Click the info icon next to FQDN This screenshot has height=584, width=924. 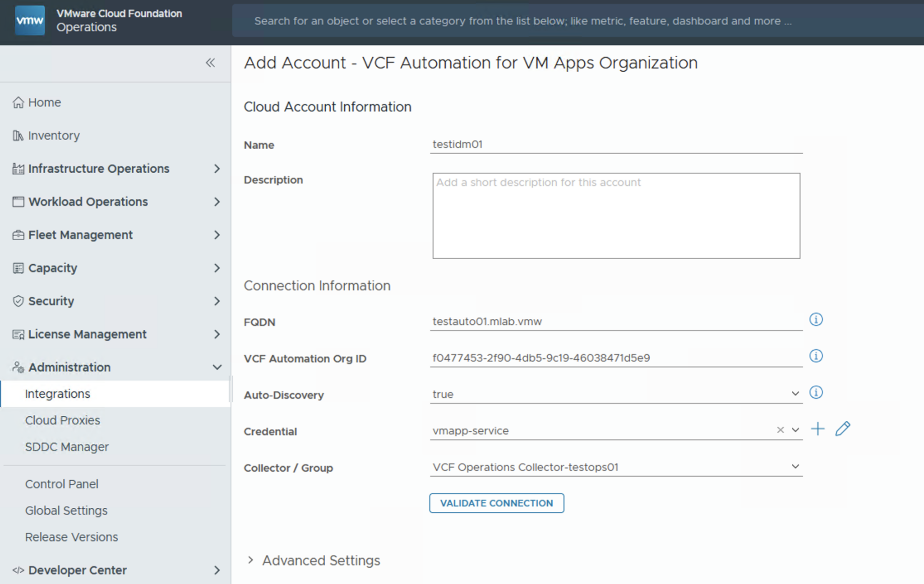point(816,320)
